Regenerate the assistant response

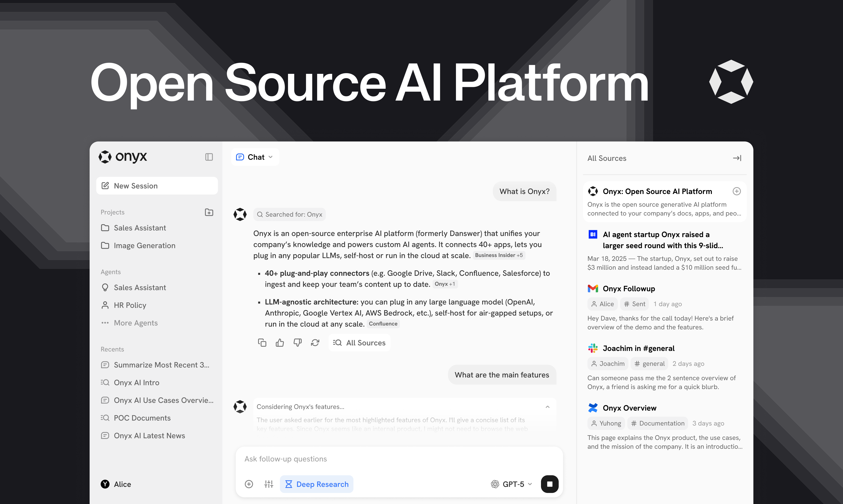(x=315, y=343)
